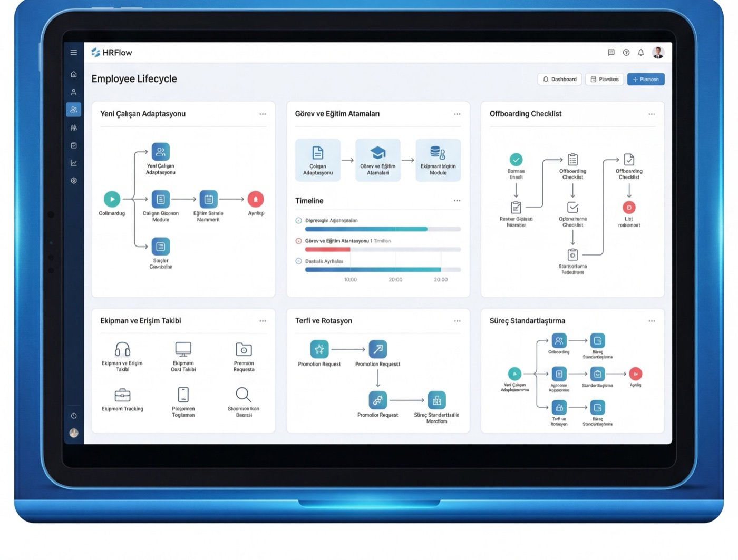Open the single-person profile sidebar icon
738x560 pixels.
click(74, 92)
